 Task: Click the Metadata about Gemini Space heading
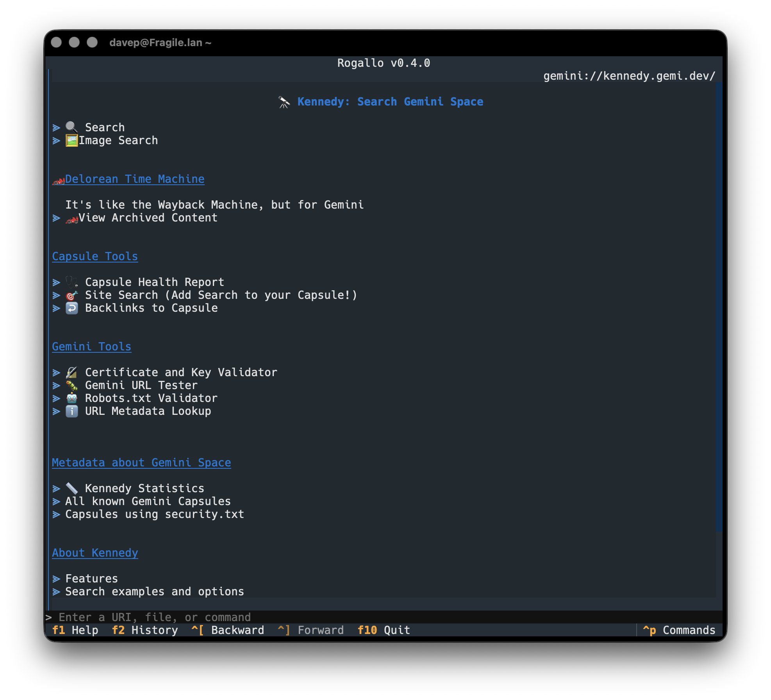[x=141, y=462]
